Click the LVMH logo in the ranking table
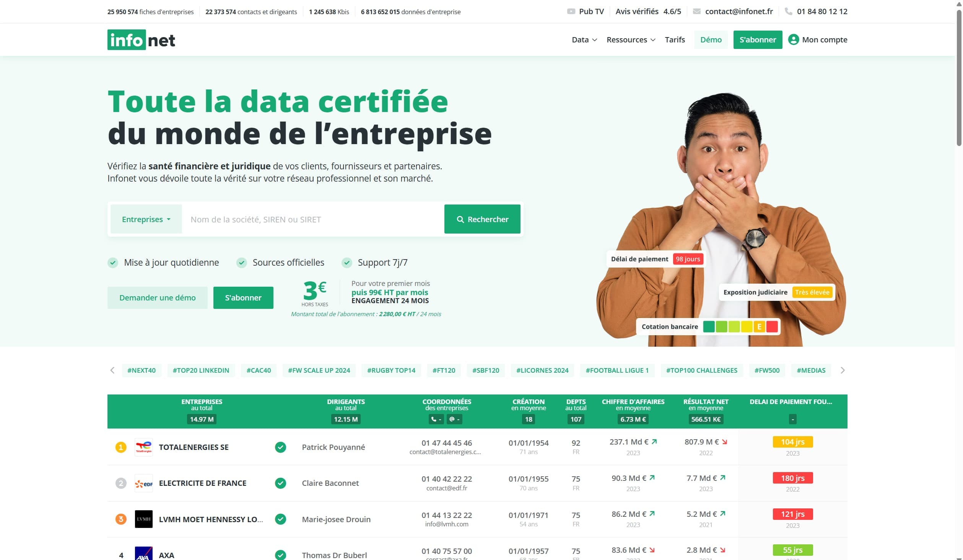Viewport: 963px width, 560px height. 143,519
